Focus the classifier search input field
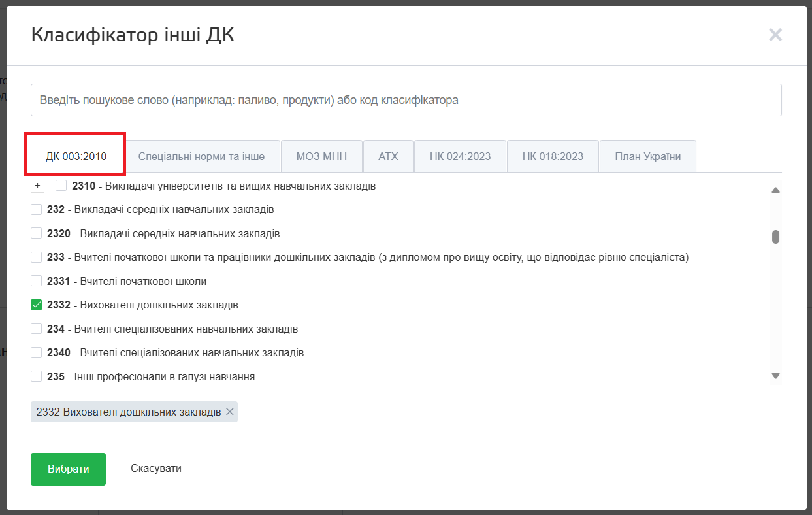 (406, 100)
